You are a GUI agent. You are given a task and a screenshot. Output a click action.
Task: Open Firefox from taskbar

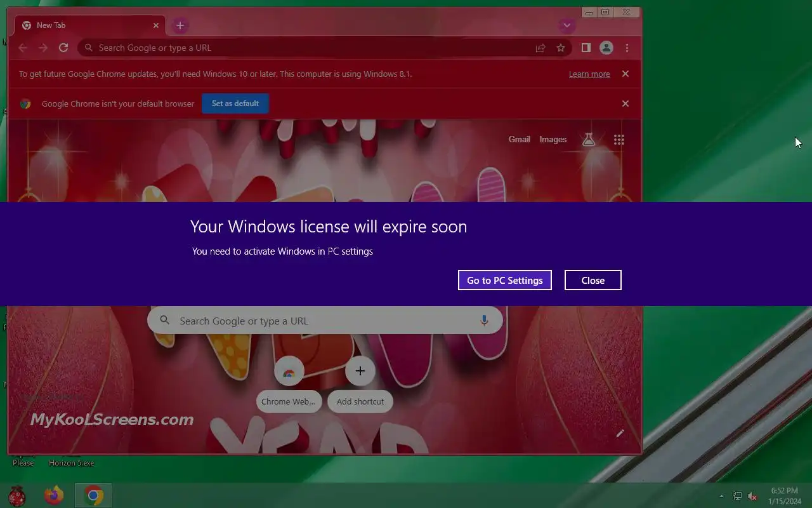(54, 495)
